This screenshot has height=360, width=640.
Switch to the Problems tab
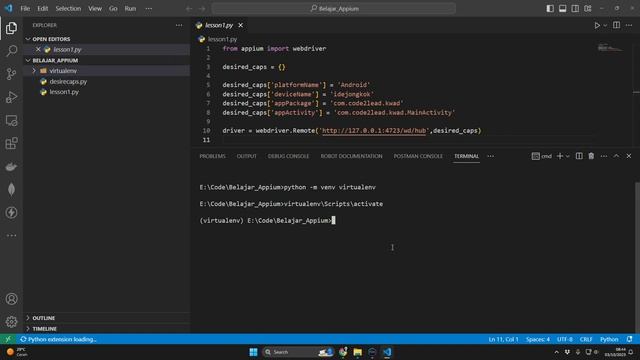click(x=212, y=156)
